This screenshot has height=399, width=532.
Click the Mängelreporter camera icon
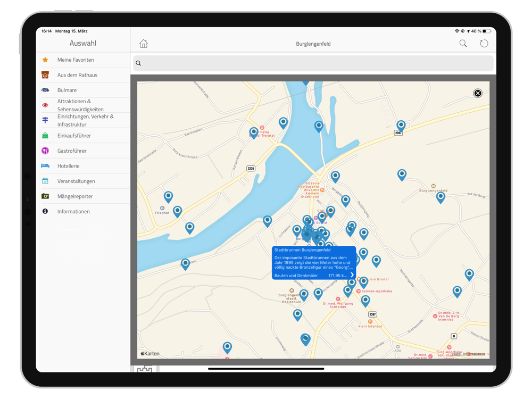click(45, 196)
